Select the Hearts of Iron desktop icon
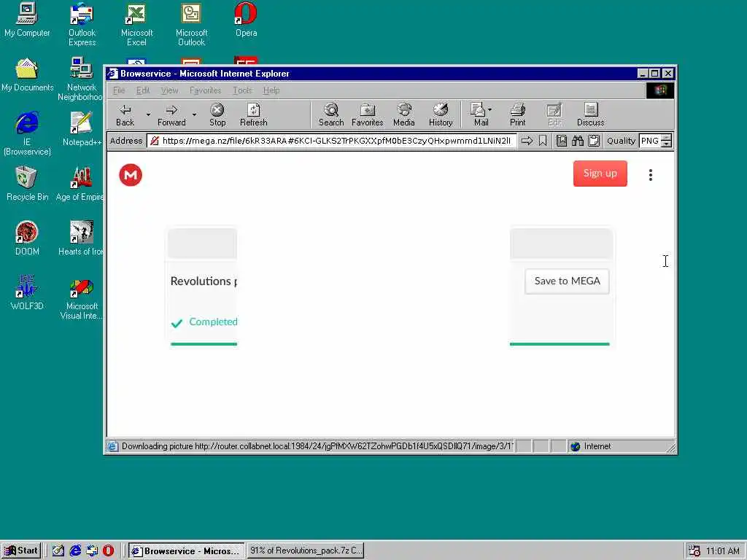This screenshot has height=560, width=747. tap(80, 238)
